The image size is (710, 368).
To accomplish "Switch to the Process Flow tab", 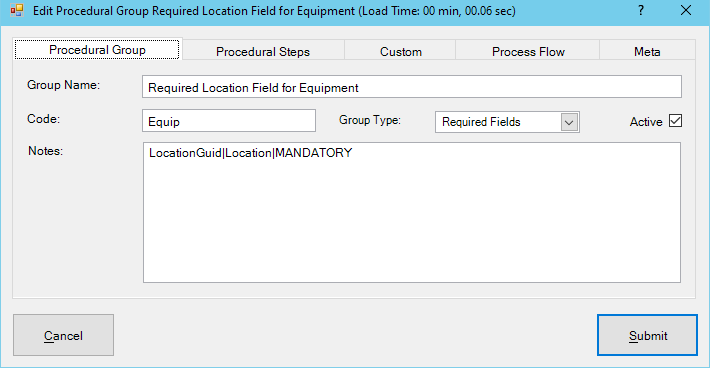I will pyautogui.click(x=528, y=52).
